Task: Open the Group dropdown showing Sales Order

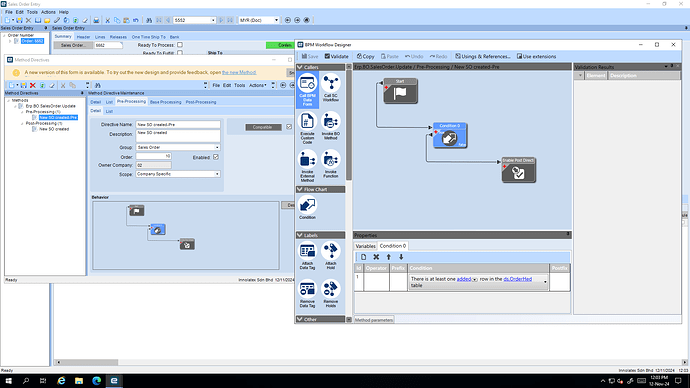Action: (x=177, y=147)
